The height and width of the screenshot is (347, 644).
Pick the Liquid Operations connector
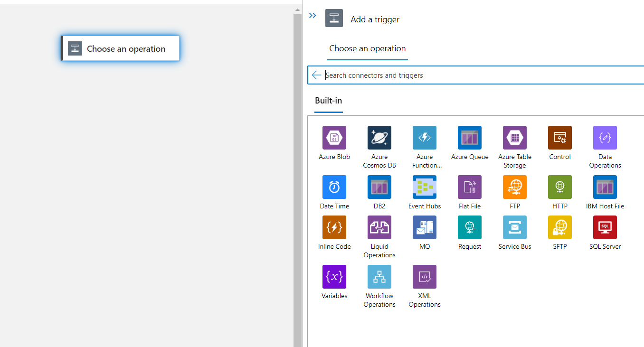[379, 227]
